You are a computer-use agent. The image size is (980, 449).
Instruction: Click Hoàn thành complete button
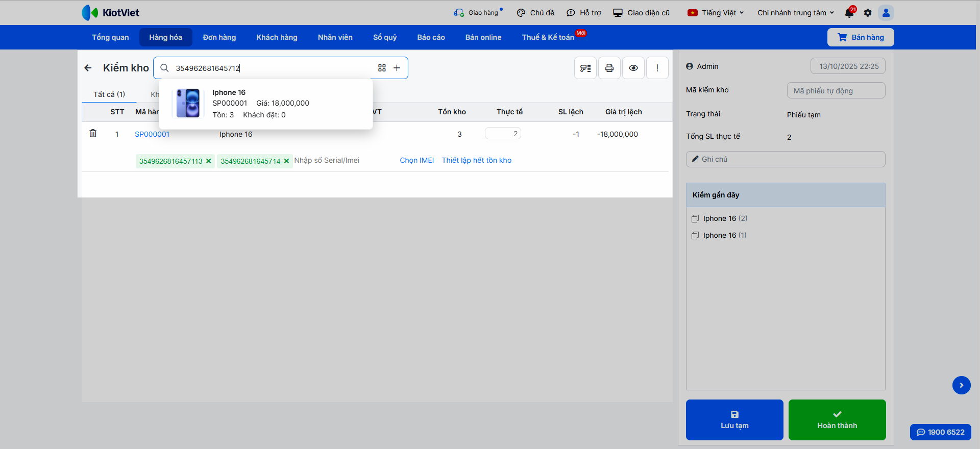pos(837,420)
